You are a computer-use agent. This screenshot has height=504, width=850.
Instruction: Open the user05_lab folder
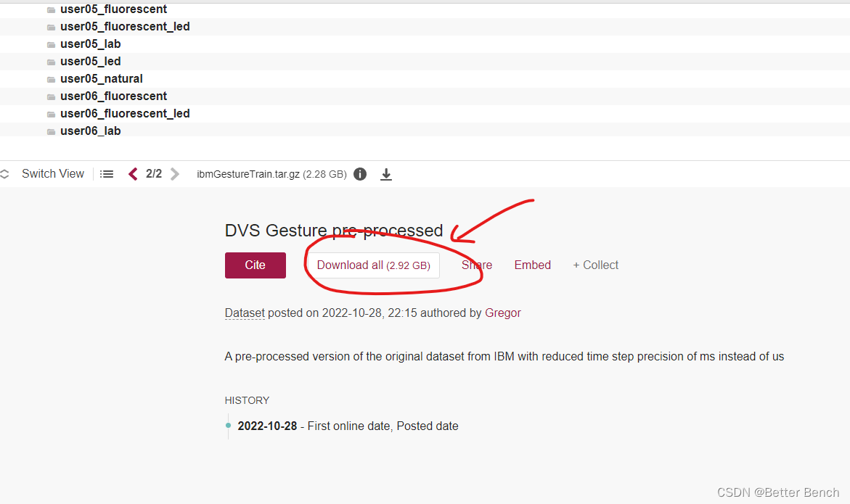(x=91, y=44)
